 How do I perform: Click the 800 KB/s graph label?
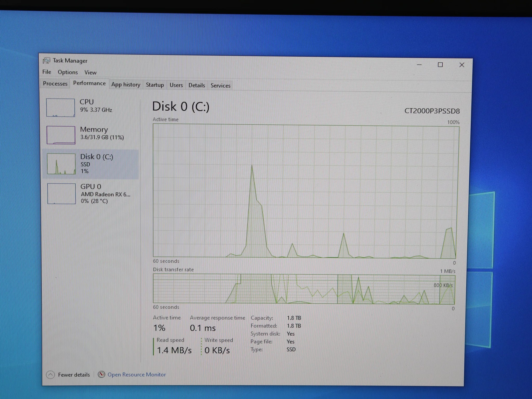[443, 285]
